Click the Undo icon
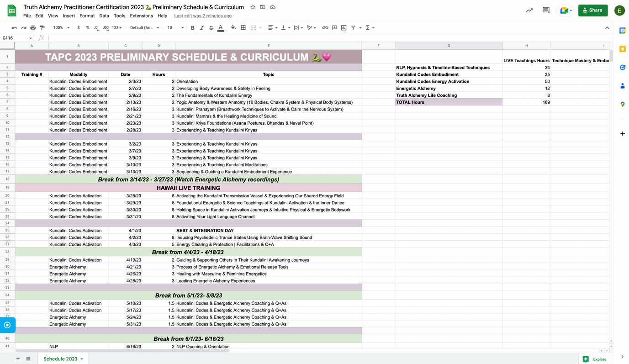This screenshot has height=364, width=629. 14,28
